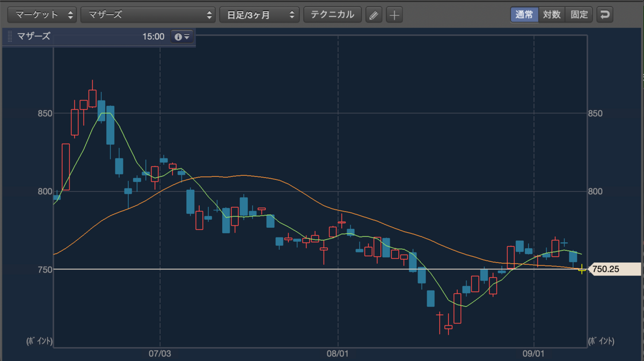This screenshot has height=361, width=644.
Task: Select the pencil drawing tool icon
Action: 374,15
